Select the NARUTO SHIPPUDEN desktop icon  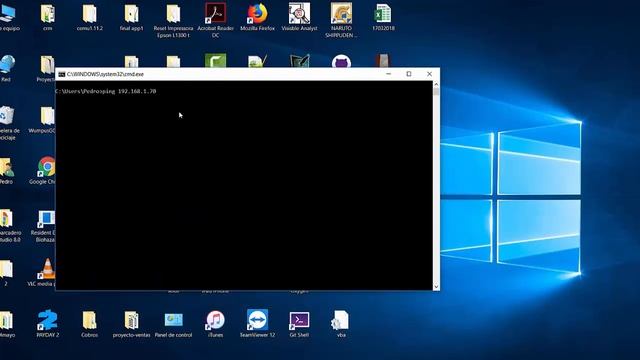(341, 14)
